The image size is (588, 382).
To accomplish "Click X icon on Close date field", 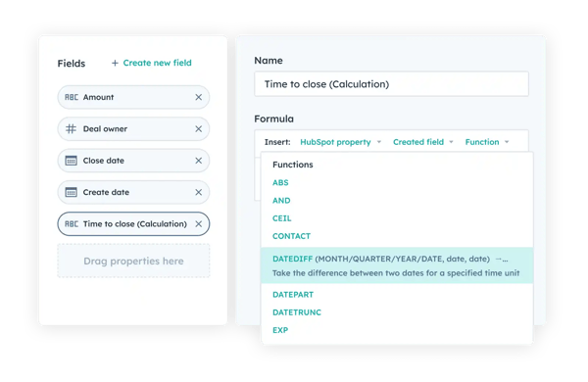I will pos(198,161).
